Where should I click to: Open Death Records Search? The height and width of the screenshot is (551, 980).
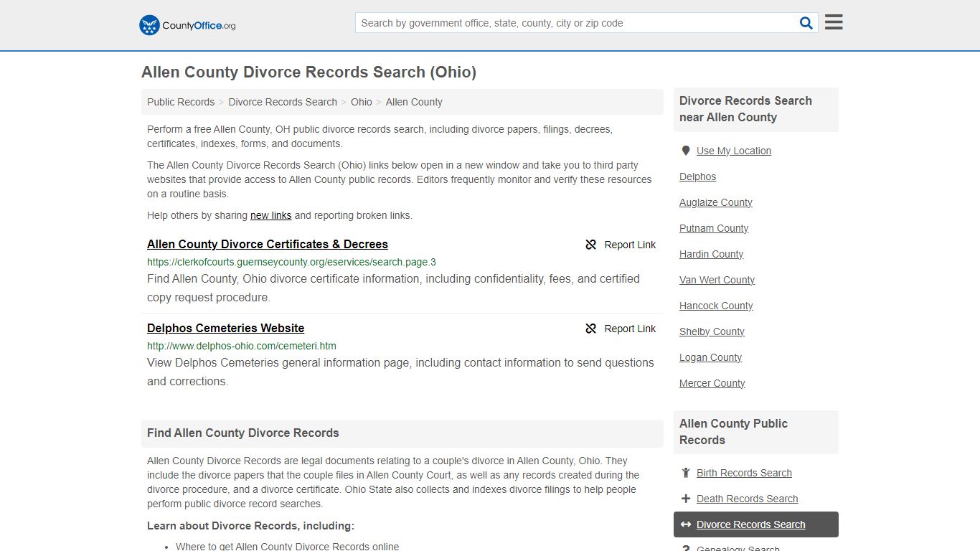747,499
